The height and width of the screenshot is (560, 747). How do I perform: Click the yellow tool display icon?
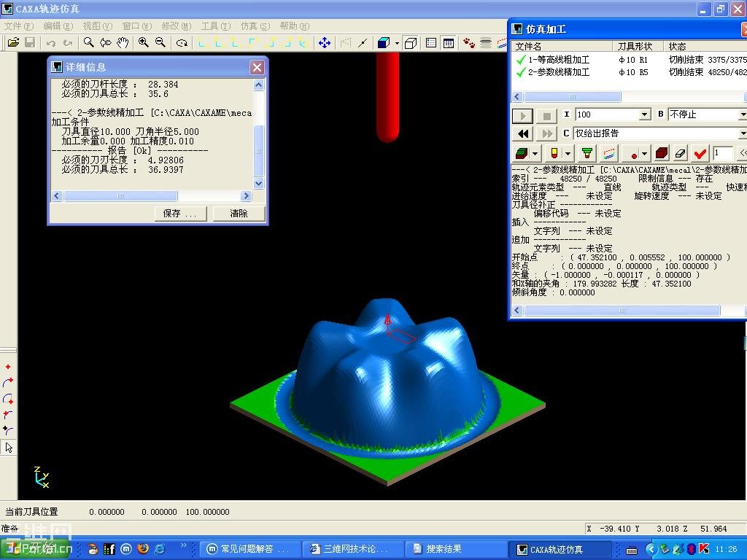554,153
